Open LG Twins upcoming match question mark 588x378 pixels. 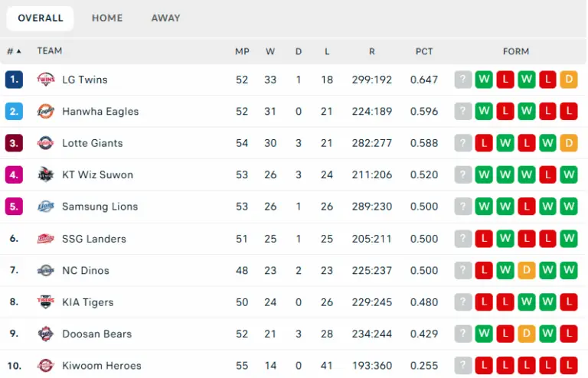(x=462, y=80)
